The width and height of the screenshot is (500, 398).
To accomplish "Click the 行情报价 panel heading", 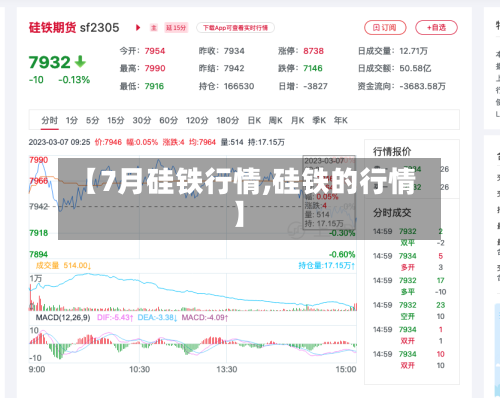I will click(x=392, y=152).
